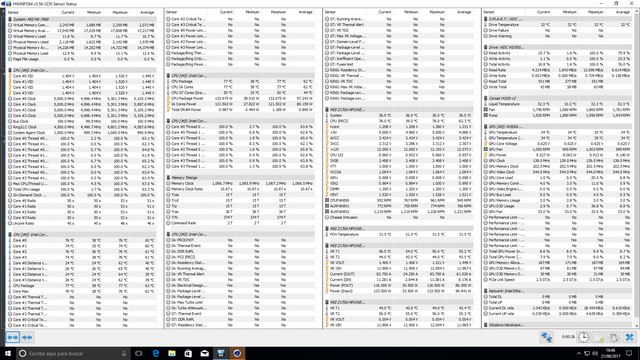
Task: Select the Network: Intel Ethernet group header
Action: click(558, 291)
